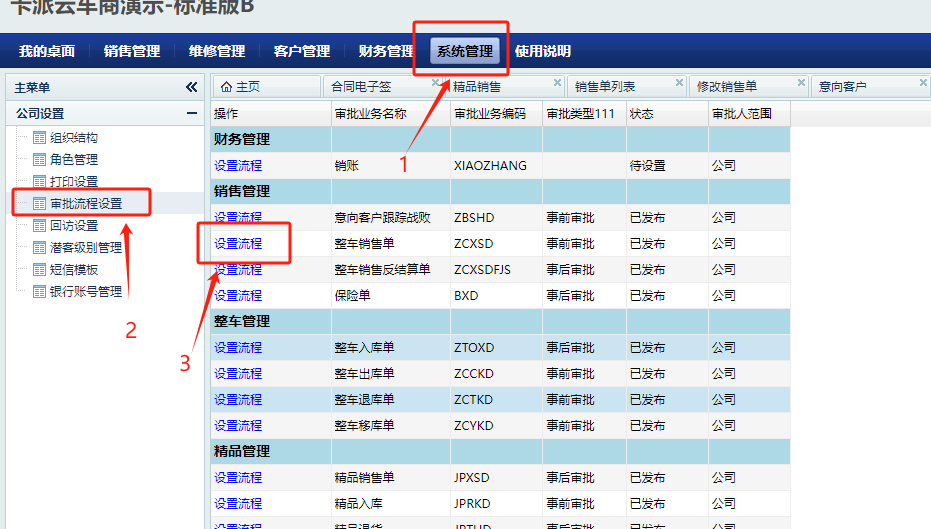Select 审批流程设置 in the sidebar
Viewport: 931px width, 529px height.
(x=85, y=204)
